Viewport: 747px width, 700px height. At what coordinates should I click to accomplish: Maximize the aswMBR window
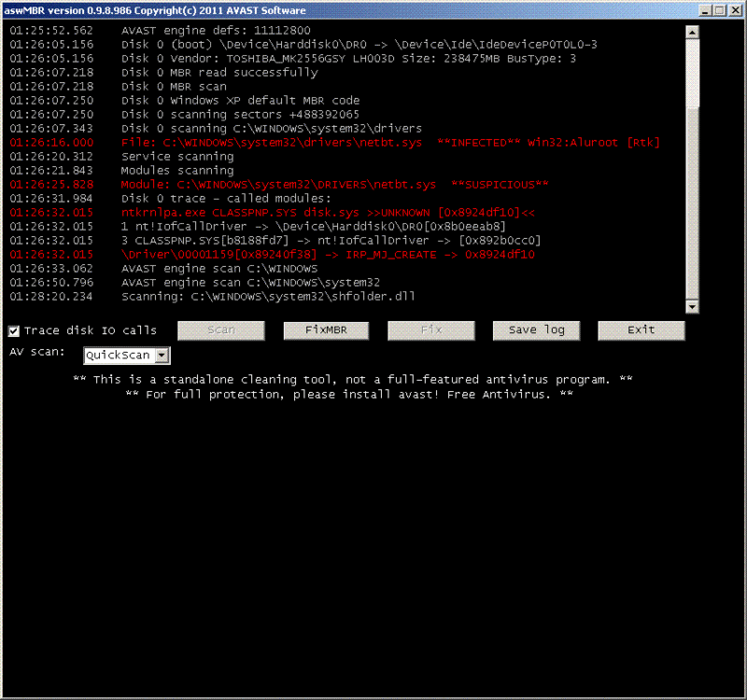click(720, 10)
